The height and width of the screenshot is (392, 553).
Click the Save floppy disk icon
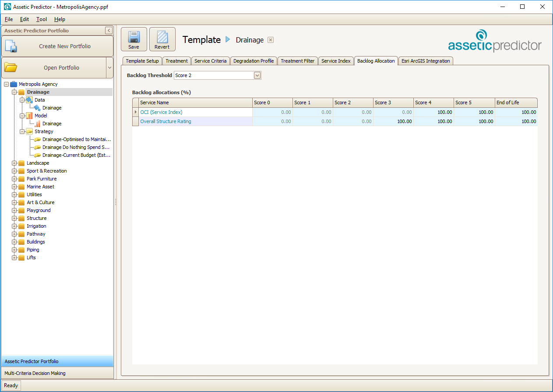pyautogui.click(x=134, y=36)
